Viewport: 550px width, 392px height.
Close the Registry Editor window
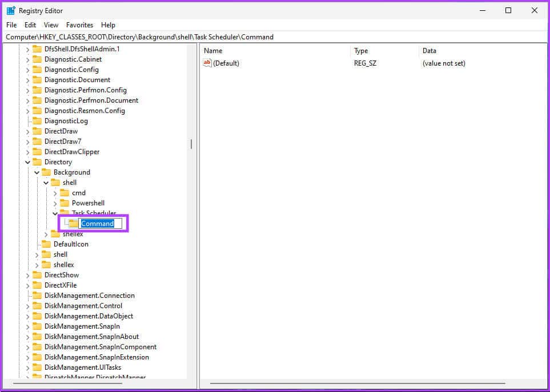(x=534, y=10)
